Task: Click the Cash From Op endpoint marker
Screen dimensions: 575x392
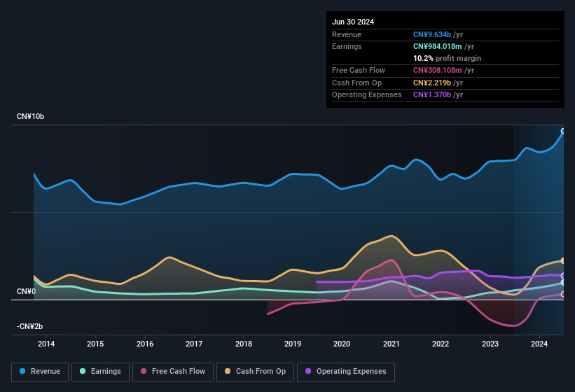Action: coord(563,261)
